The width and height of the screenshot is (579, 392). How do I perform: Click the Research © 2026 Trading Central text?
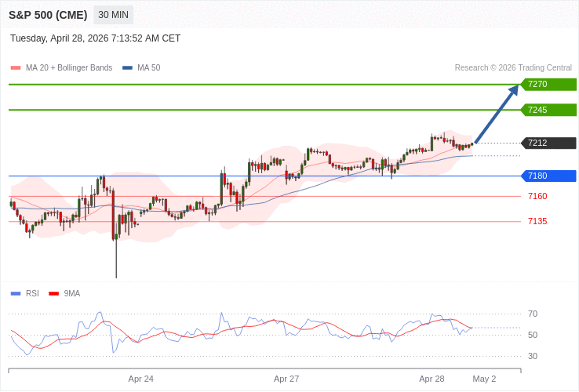point(513,68)
